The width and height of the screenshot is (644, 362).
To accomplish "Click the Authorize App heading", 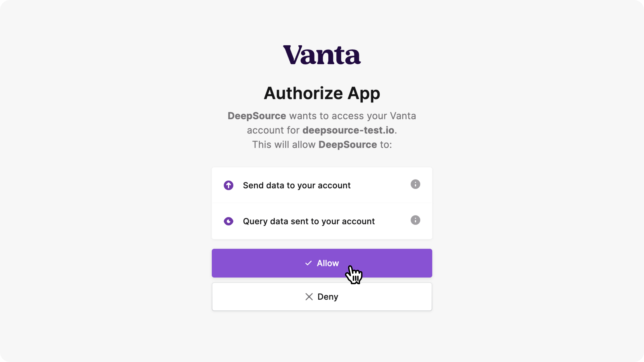I will (322, 94).
